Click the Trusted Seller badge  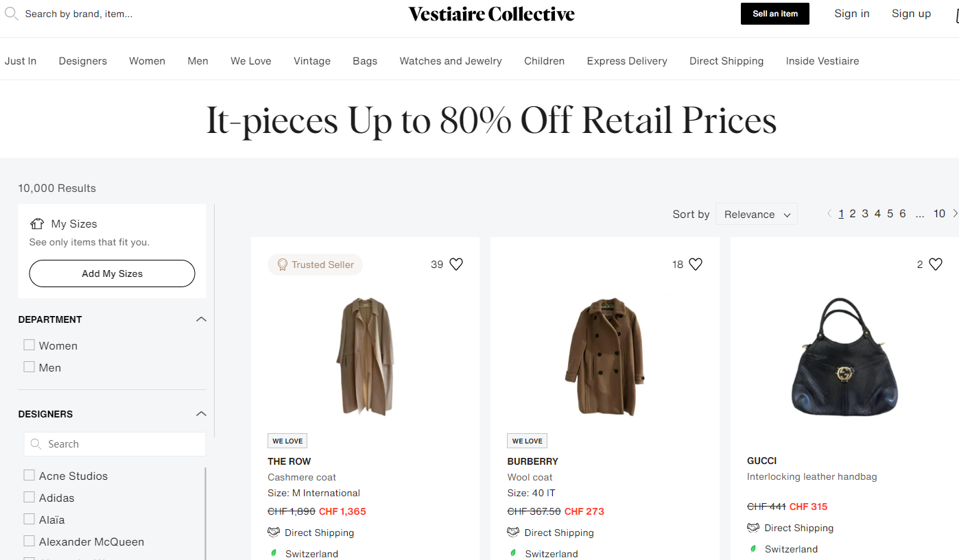coord(315,265)
